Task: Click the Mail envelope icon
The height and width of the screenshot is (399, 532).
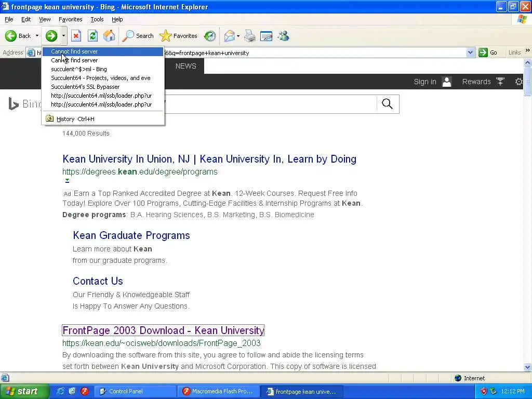Action: click(x=229, y=36)
